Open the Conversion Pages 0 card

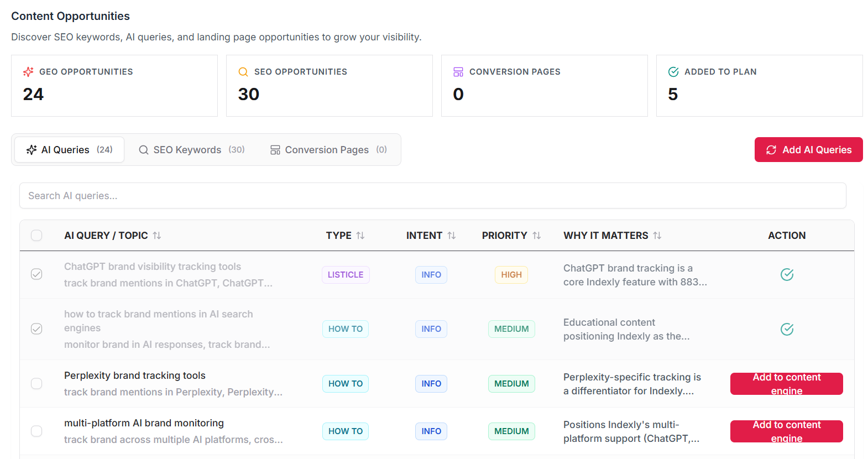coord(545,86)
